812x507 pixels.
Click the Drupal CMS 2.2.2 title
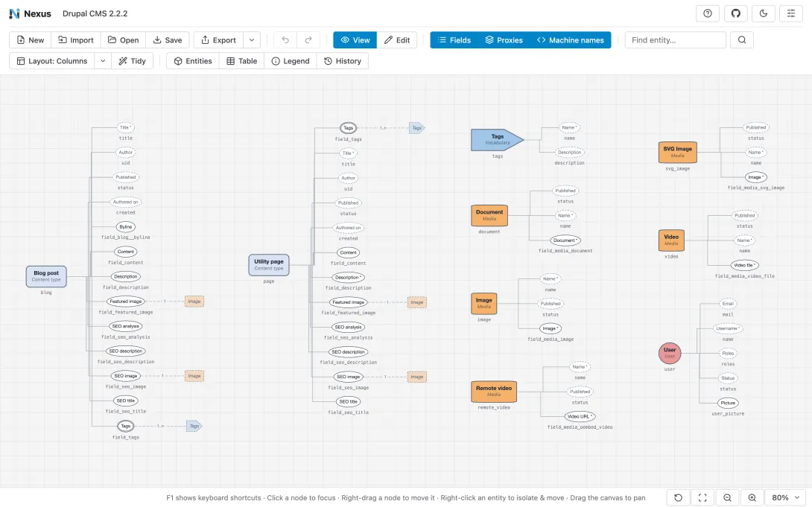[95, 13]
